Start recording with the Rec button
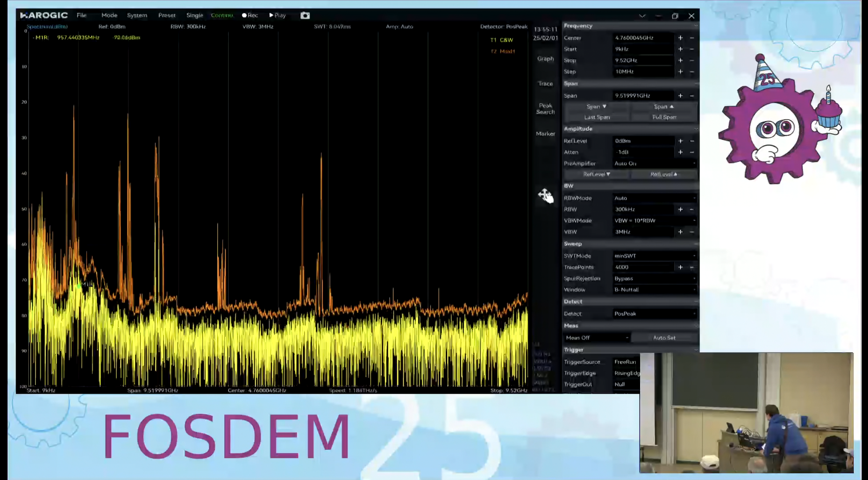This screenshot has width=868, height=480. [x=250, y=15]
